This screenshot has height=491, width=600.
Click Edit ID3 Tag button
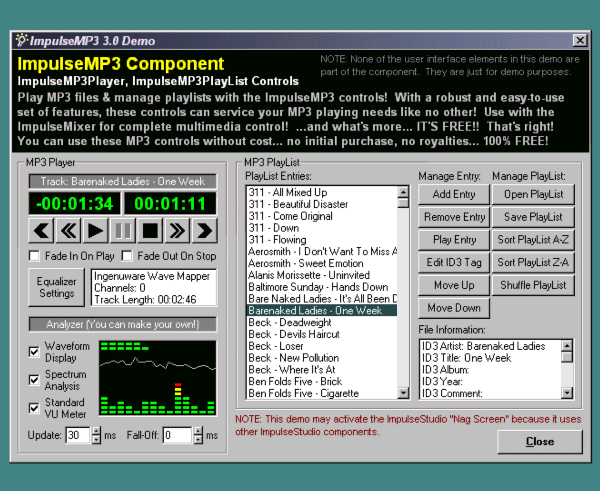click(454, 263)
